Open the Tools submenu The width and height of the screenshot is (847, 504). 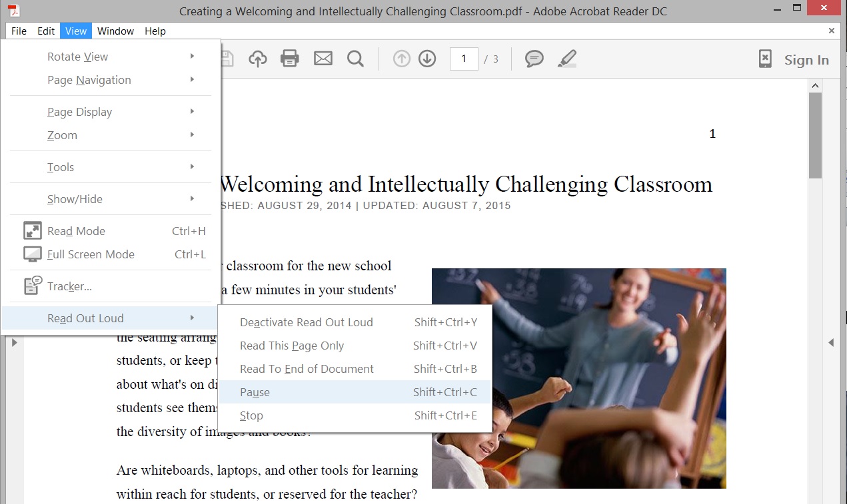[x=111, y=167]
